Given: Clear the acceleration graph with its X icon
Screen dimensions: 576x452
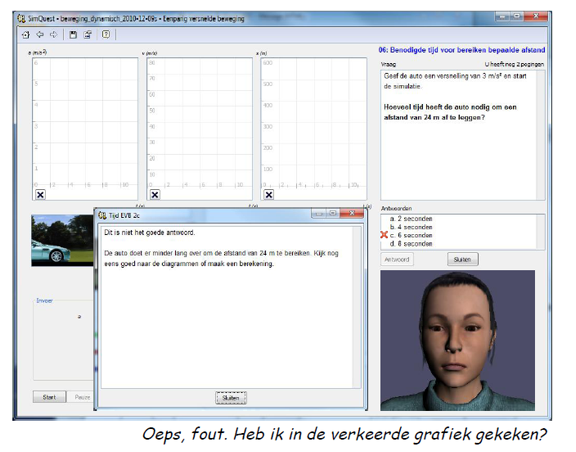Looking at the screenshot, I should [40, 195].
